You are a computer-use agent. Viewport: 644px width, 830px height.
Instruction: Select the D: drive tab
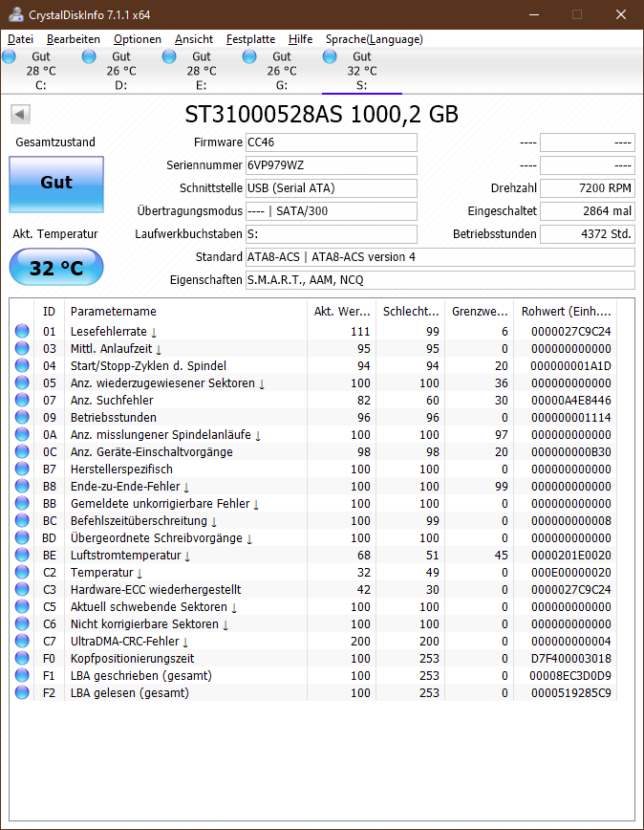pos(120,71)
